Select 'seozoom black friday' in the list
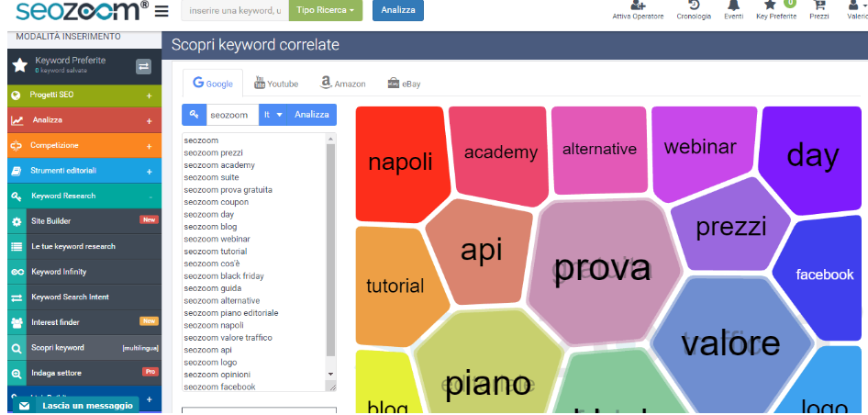Image resolution: width=868 pixels, height=415 pixels. (224, 276)
